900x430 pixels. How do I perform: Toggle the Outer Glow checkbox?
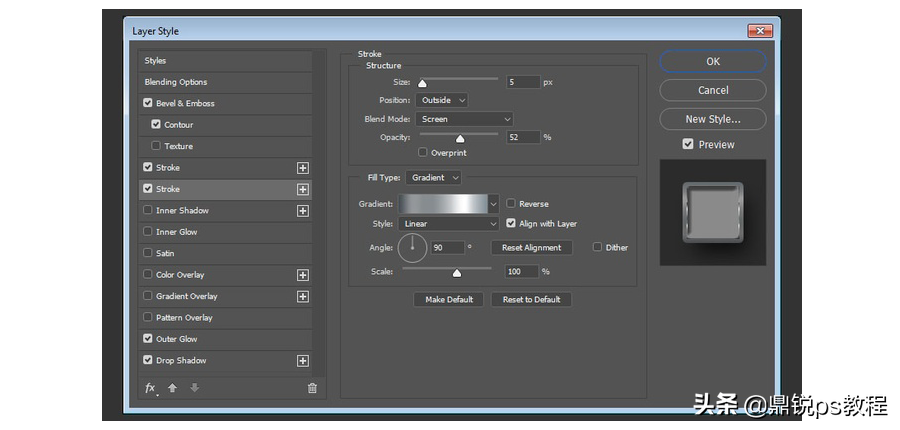point(148,339)
